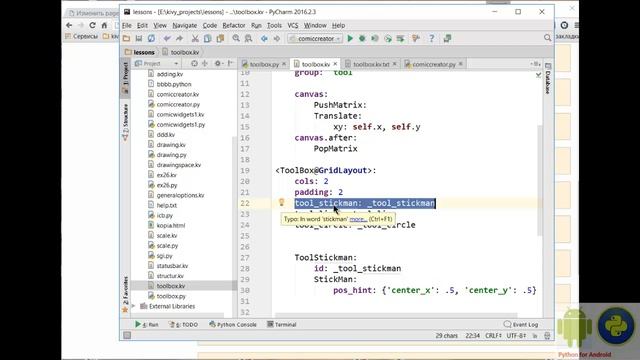This screenshot has width=640, height=360.
Task: Open the Project view dropdown
Action: click(x=157, y=64)
